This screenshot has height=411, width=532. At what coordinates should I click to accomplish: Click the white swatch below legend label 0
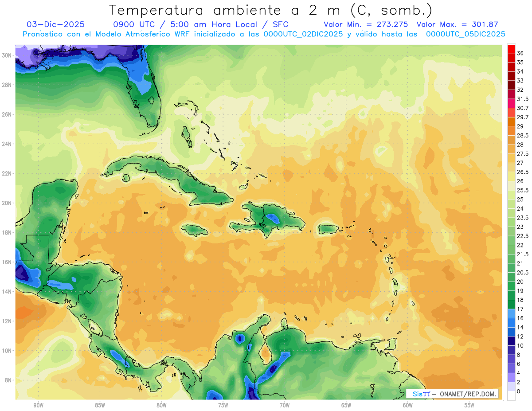(511, 396)
